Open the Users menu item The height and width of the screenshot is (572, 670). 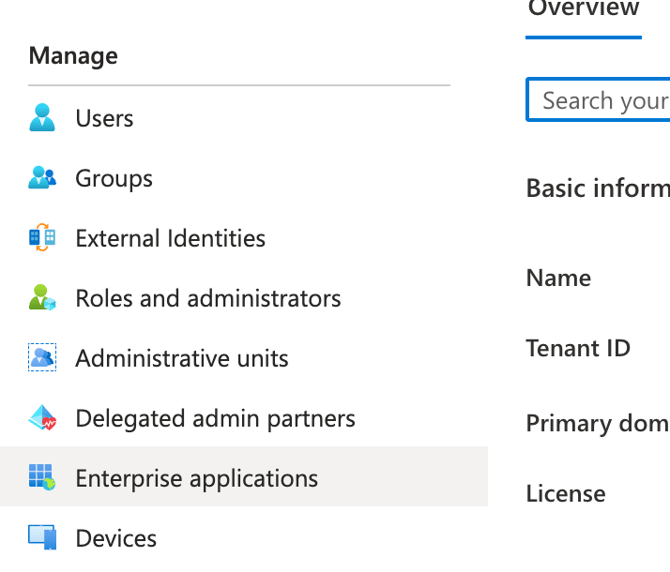(x=104, y=118)
